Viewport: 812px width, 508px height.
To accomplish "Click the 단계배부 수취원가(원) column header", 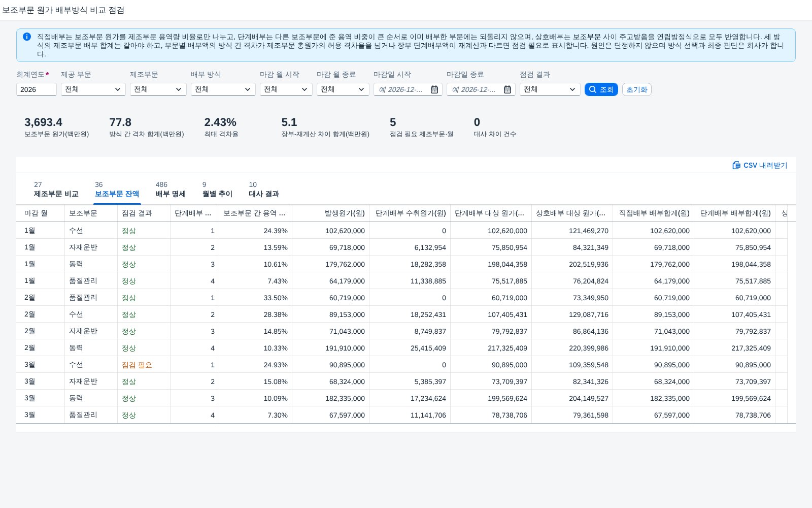I will click(x=410, y=213).
